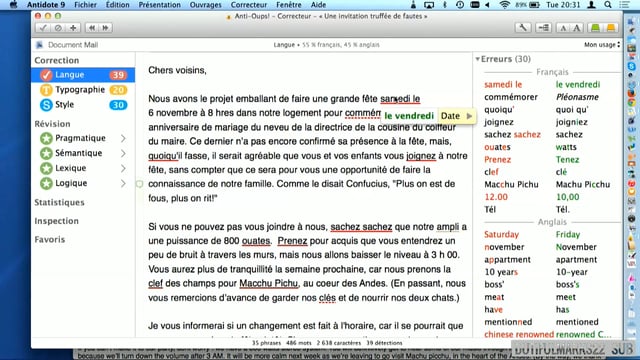Open the Statistiques section
Image resolution: width=640 pixels, height=360 pixels.
[59, 202]
